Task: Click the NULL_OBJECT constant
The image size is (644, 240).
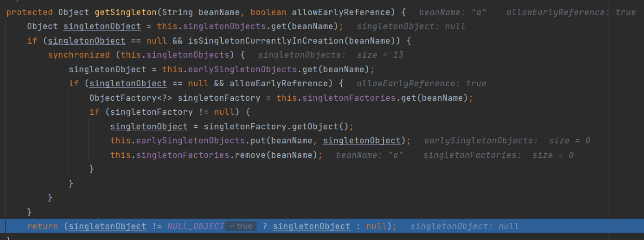Action: [196, 226]
